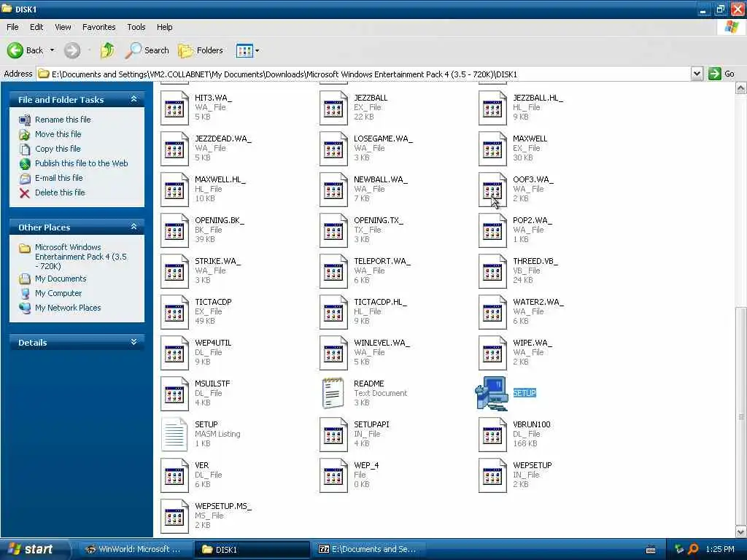Click Rename this file link

click(63, 120)
